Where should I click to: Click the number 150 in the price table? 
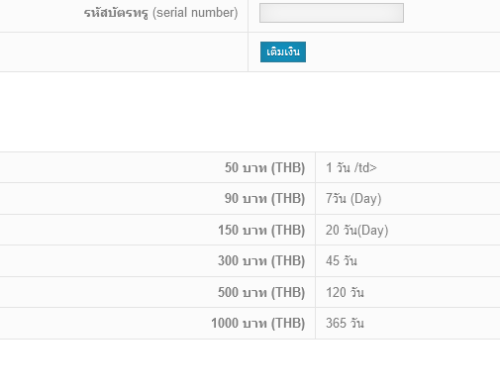(x=228, y=230)
